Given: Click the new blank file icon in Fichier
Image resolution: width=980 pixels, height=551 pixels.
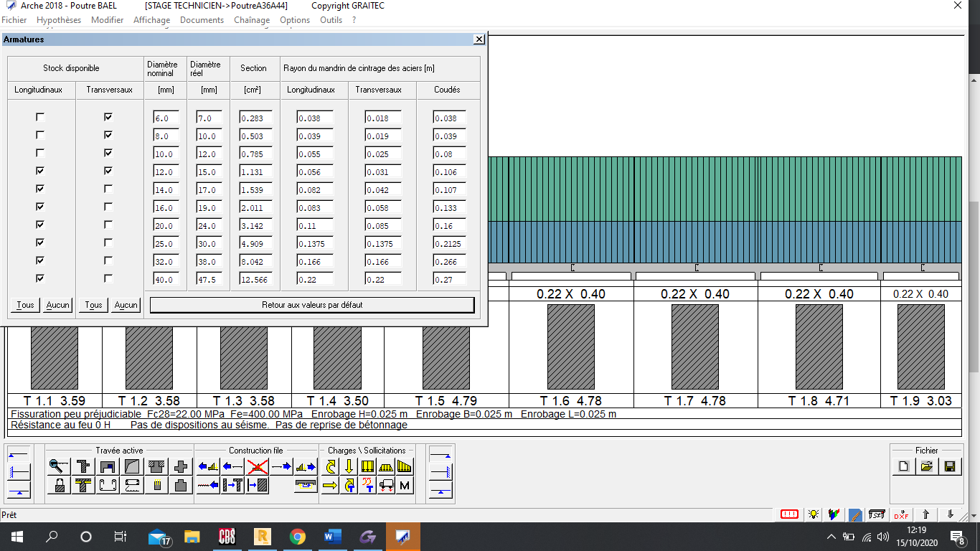Looking at the screenshot, I should pyautogui.click(x=903, y=466).
